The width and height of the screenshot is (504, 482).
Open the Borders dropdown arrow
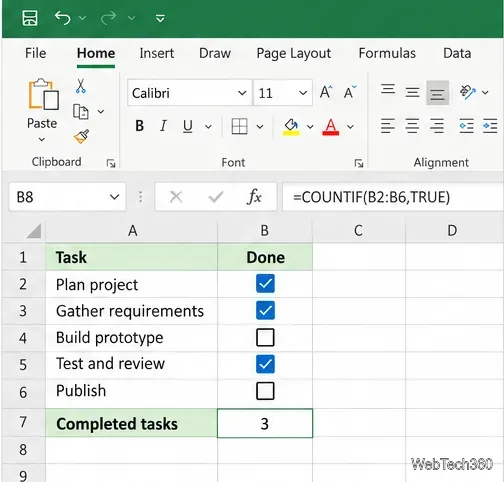coord(260,127)
